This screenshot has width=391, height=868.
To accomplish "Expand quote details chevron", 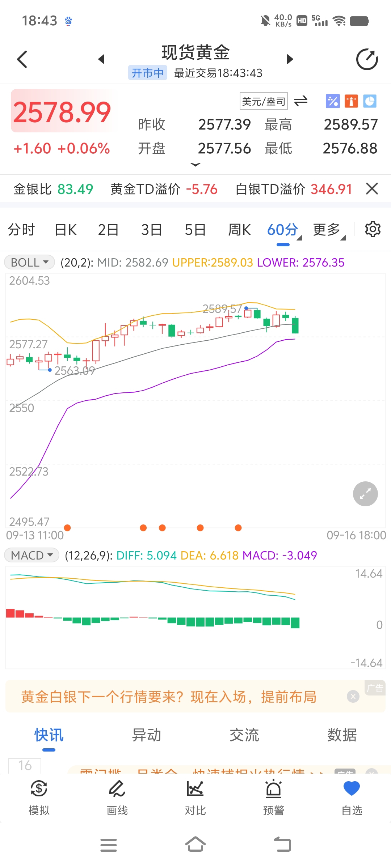I will coord(195,165).
